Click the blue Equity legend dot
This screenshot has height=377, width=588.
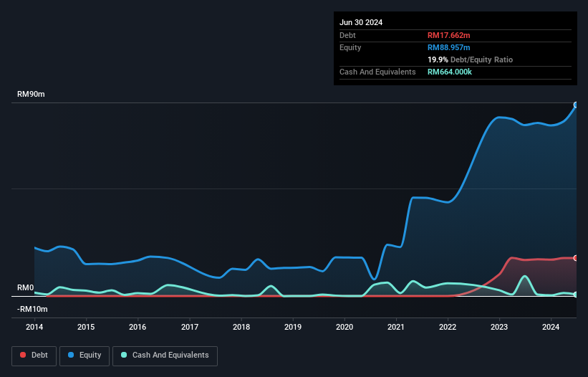(x=71, y=355)
